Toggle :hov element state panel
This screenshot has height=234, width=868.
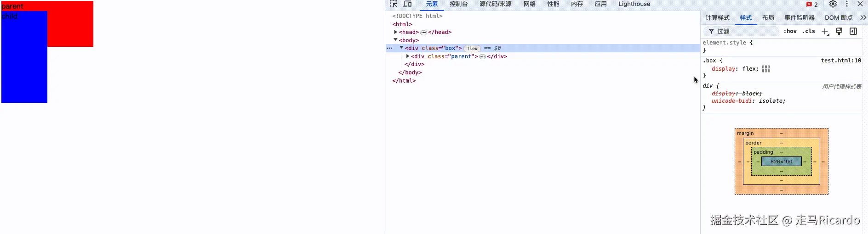click(790, 31)
